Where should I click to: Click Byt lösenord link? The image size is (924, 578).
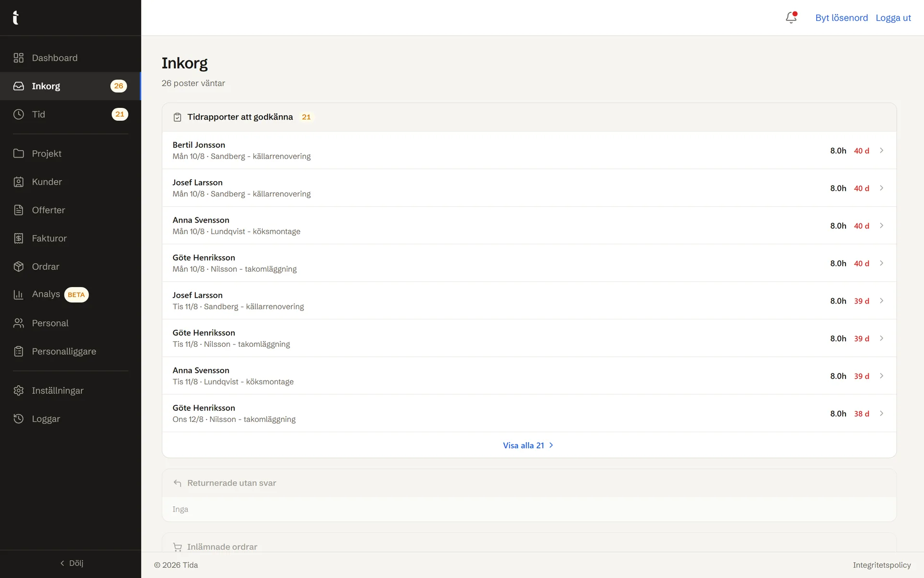tap(841, 18)
